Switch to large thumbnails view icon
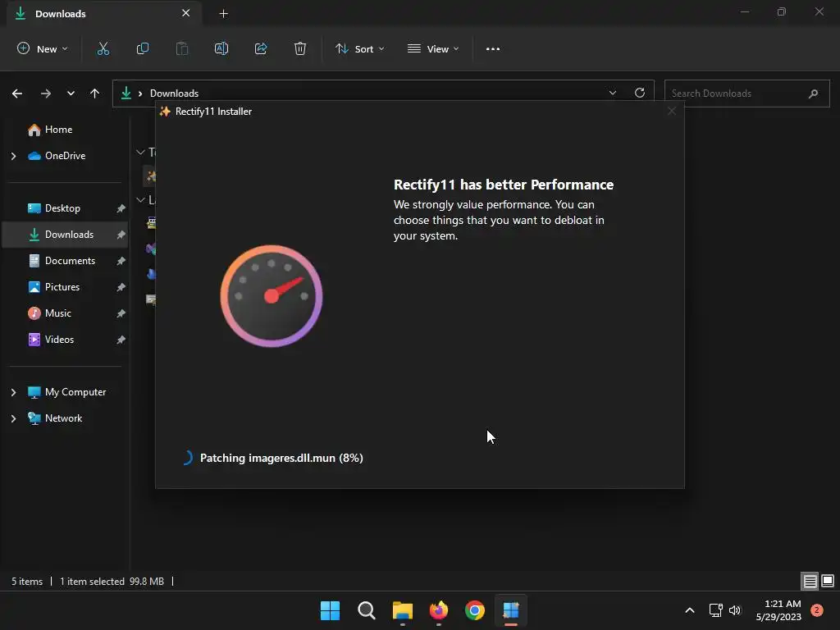The height and width of the screenshot is (630, 840). pos(828,581)
